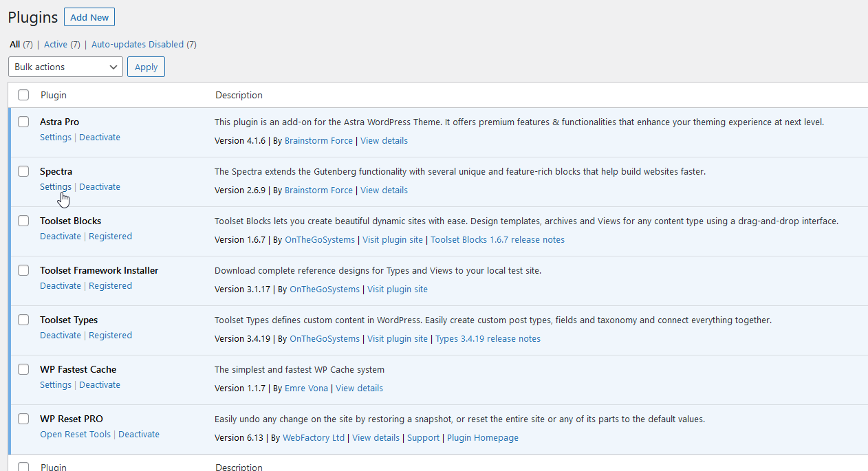Open WP Reset PRO Support link

point(423,437)
